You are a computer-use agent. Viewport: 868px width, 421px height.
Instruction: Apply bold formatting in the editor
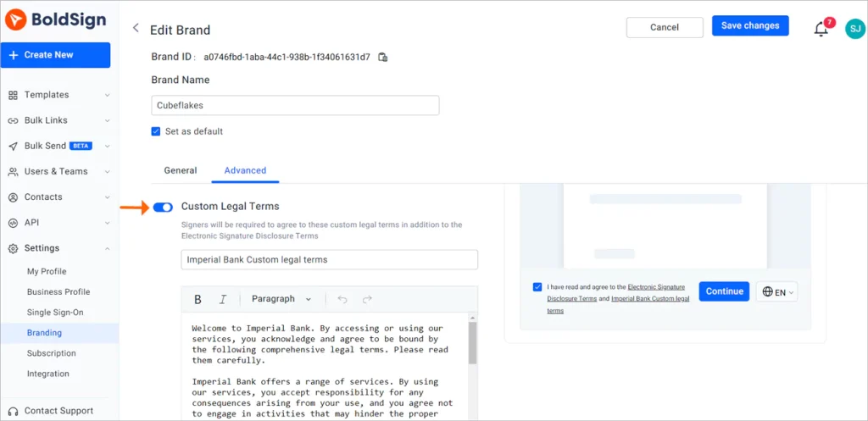coord(198,299)
